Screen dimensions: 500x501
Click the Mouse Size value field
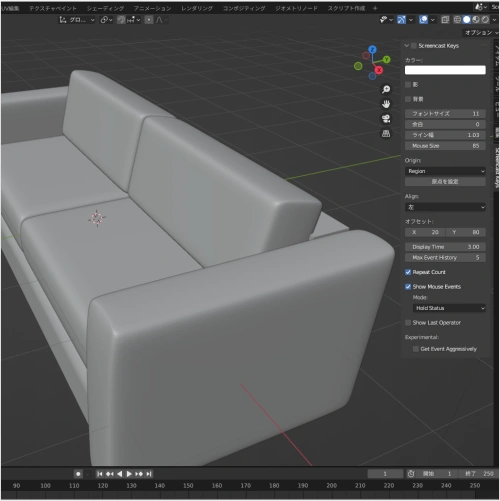click(445, 146)
